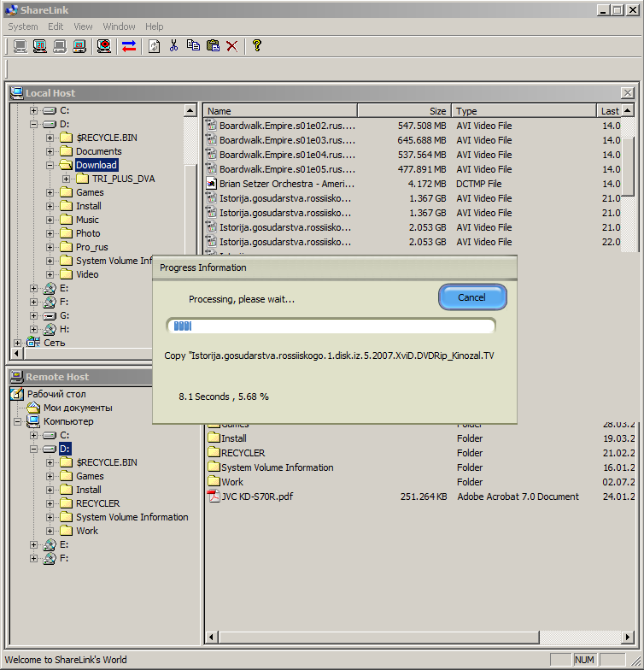Expand the C: drive in Local Host tree
Screen dimensions: 644x670
(x=33, y=111)
